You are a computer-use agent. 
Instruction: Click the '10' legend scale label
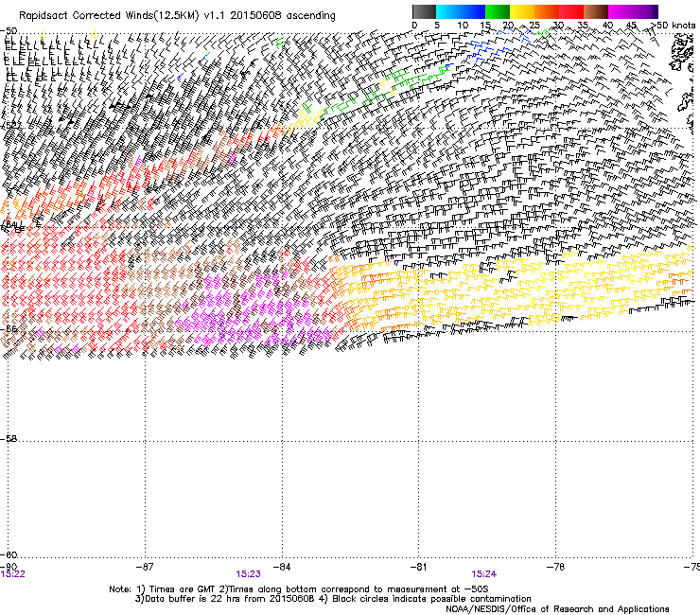pyautogui.click(x=463, y=25)
